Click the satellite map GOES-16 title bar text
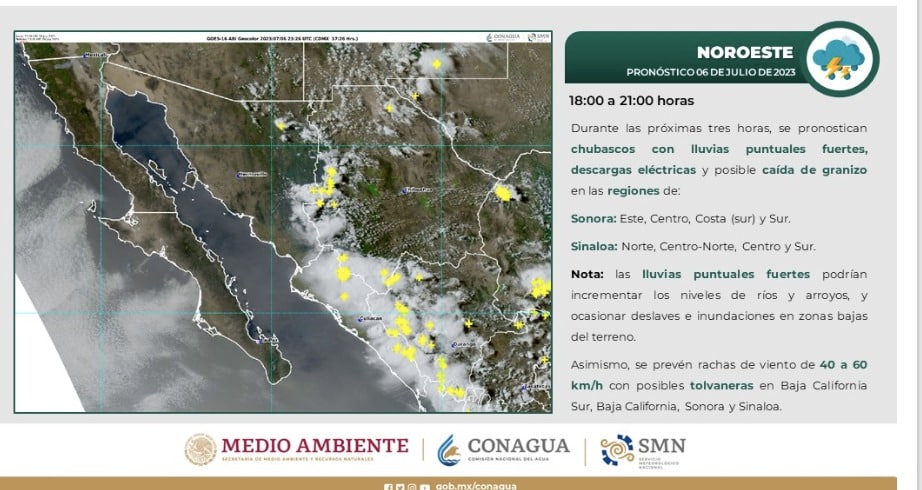922x490 pixels. click(x=282, y=38)
